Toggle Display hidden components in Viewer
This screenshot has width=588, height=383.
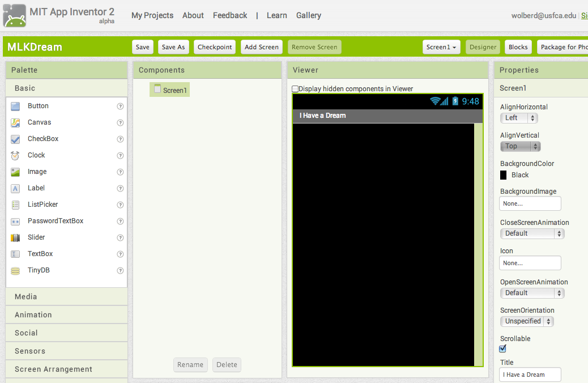pos(295,89)
